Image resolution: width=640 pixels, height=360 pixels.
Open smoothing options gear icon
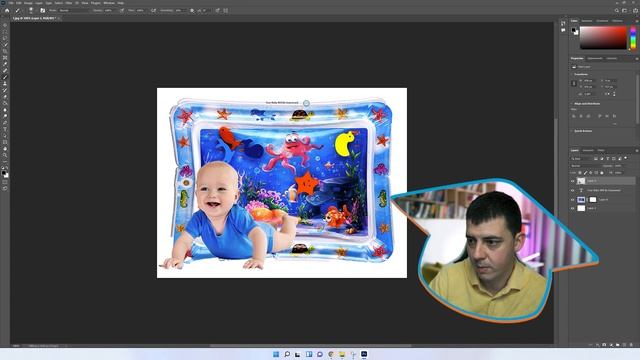(x=192, y=11)
